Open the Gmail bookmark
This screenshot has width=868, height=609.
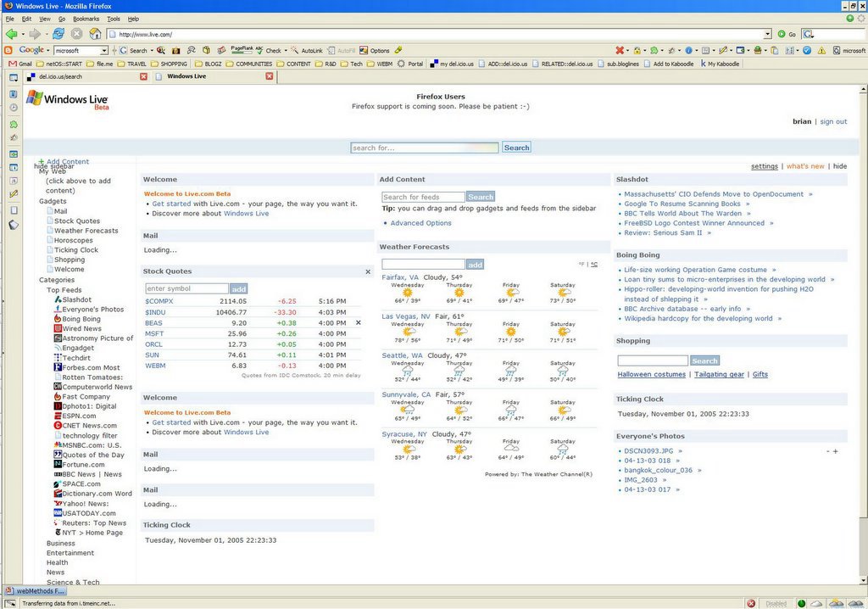coord(20,64)
